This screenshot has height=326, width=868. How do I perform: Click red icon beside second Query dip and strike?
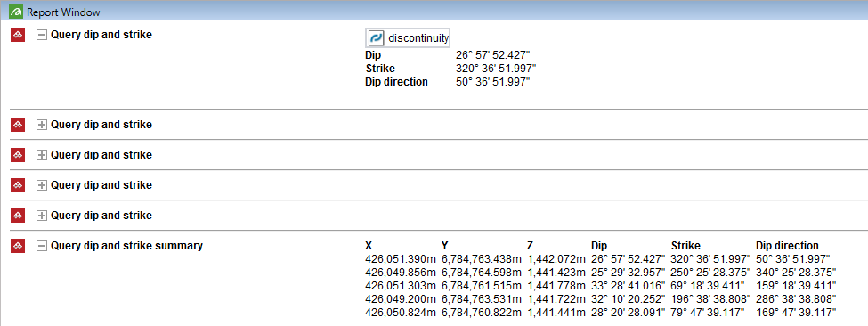[18, 125]
